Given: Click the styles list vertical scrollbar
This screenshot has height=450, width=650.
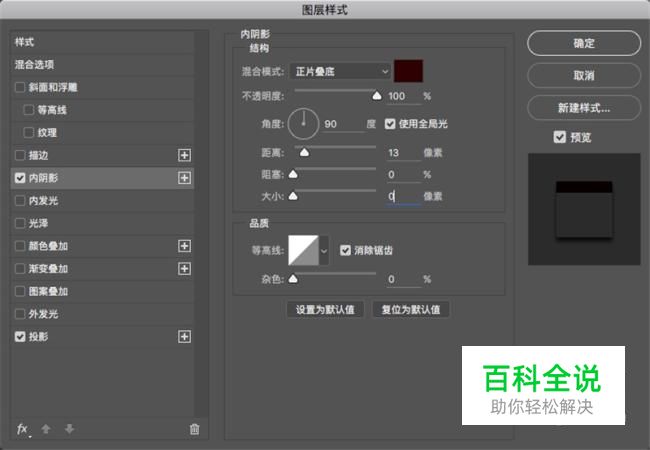Looking at the screenshot, I should 201,224.
